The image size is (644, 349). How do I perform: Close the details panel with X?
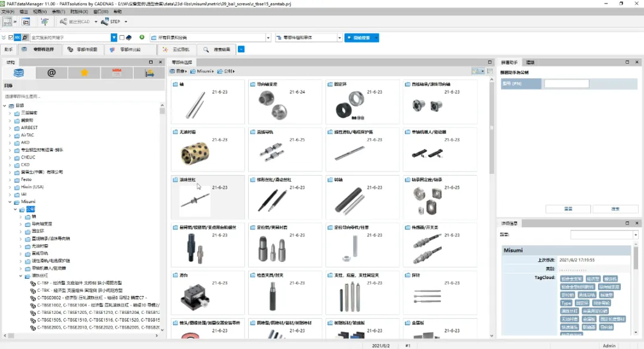637,223
